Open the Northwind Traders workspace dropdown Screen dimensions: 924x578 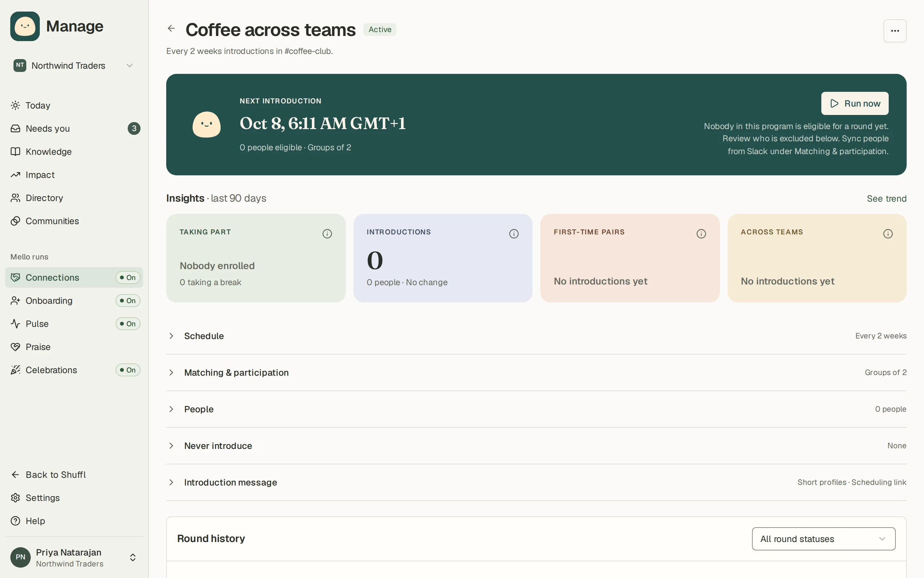tap(74, 66)
